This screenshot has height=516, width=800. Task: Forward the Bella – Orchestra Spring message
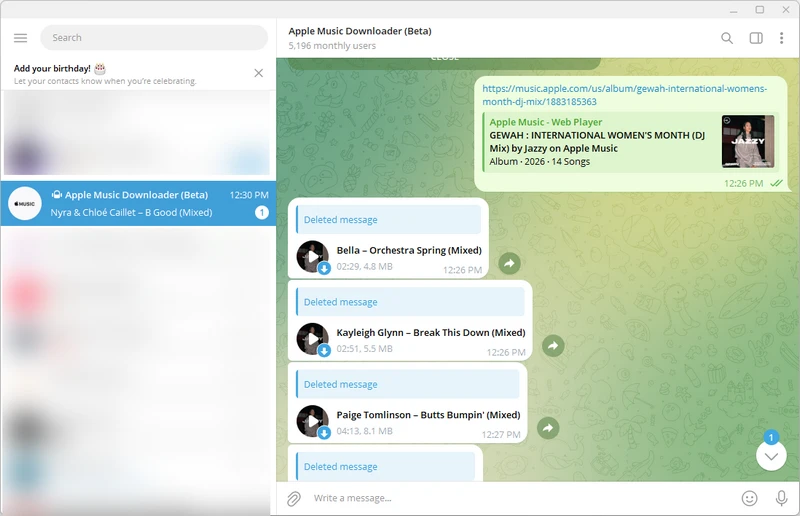(x=509, y=263)
